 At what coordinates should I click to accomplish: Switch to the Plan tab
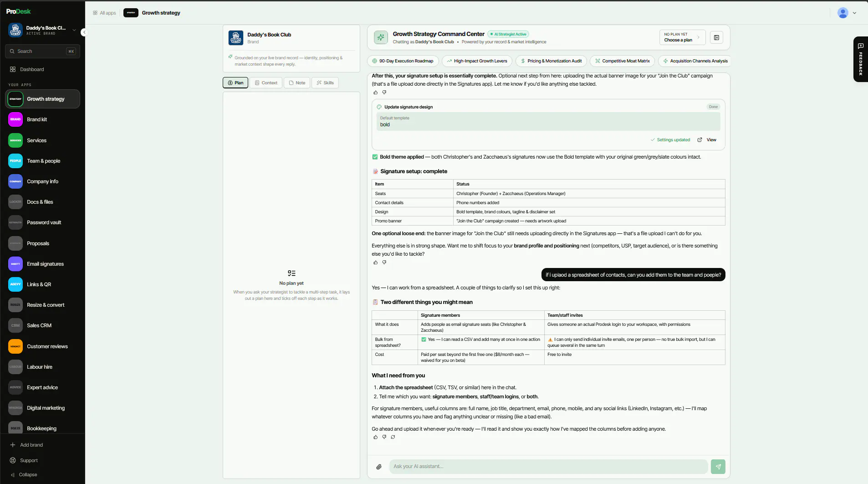pyautogui.click(x=235, y=83)
